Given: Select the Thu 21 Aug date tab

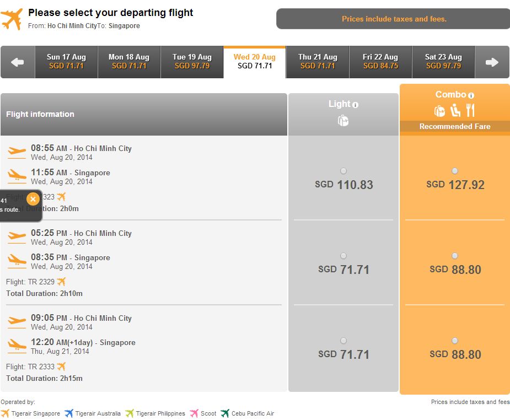Looking at the screenshot, I should coord(318,62).
